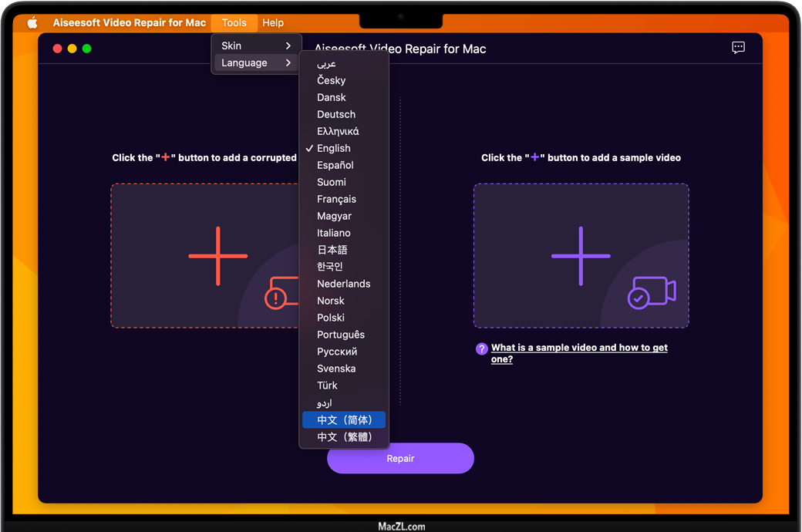Open the Help menu
This screenshot has width=802, height=532.
point(273,22)
